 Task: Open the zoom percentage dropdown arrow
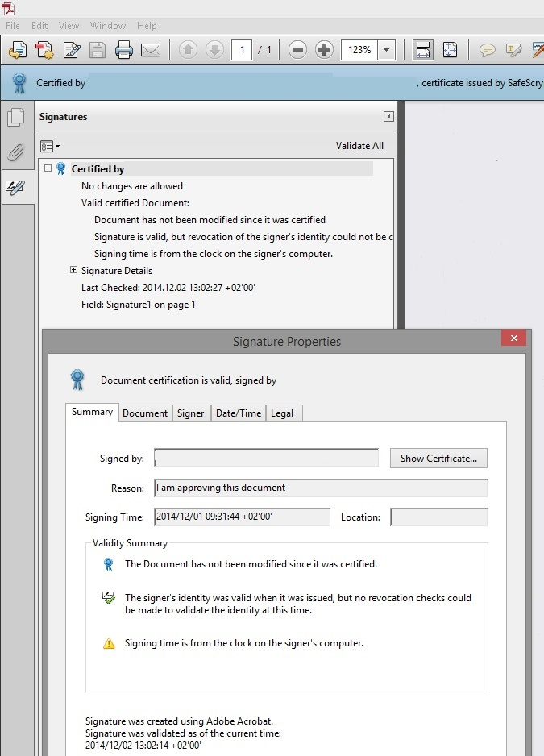386,50
